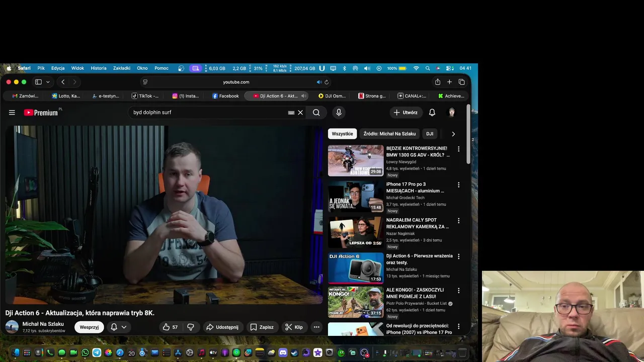The image size is (644, 362).
Task: Switch to the CANAL+ tab
Action: (x=412, y=96)
